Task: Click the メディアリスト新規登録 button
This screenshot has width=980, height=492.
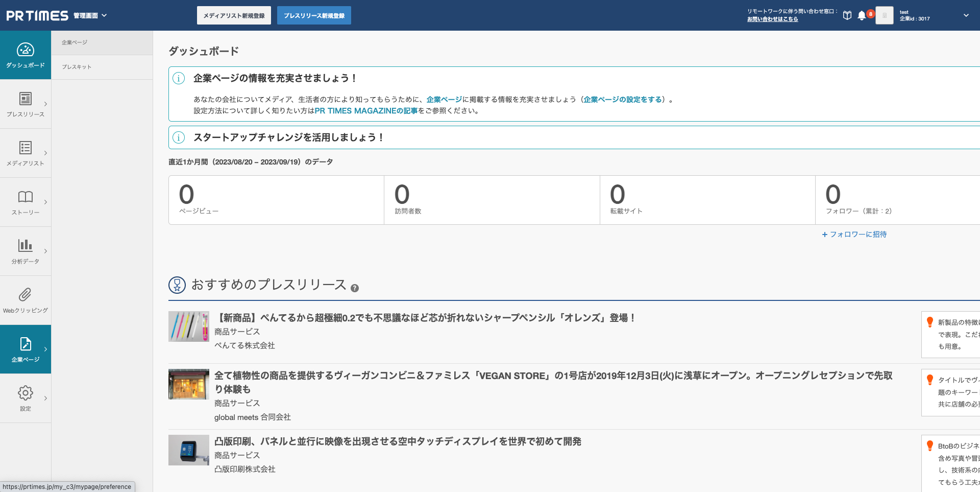Action: point(234,15)
